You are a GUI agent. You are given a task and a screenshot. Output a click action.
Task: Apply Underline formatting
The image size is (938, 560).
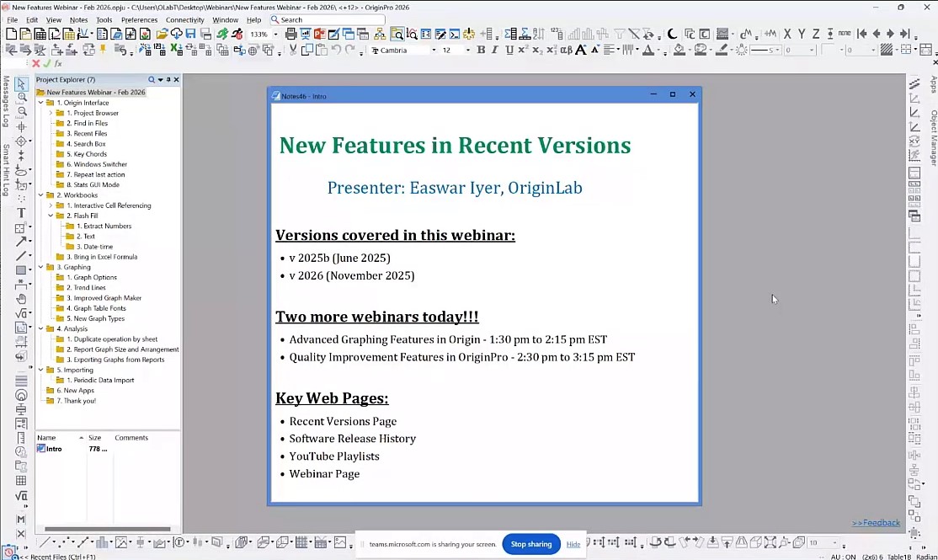509,51
